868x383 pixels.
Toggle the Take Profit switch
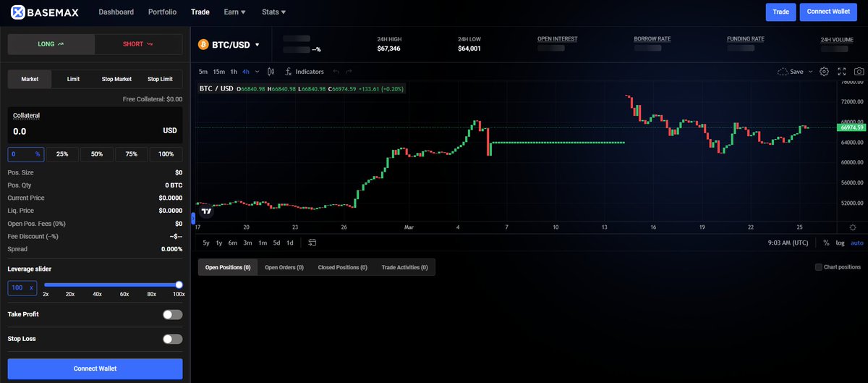[172, 314]
